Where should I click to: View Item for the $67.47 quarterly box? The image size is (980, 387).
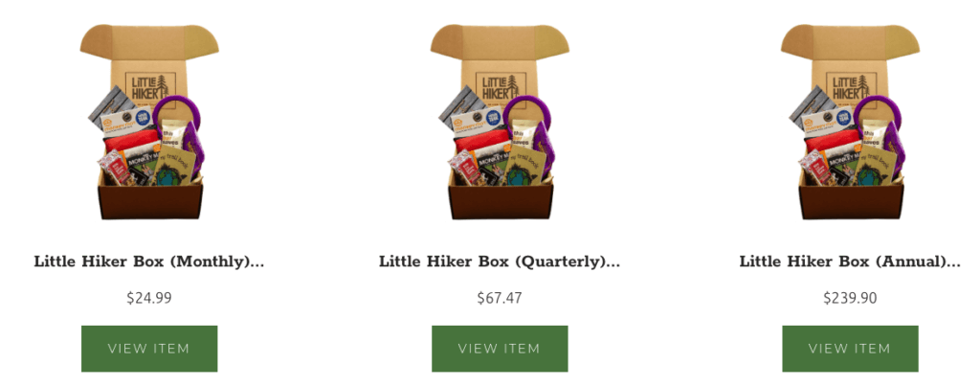pyautogui.click(x=500, y=349)
